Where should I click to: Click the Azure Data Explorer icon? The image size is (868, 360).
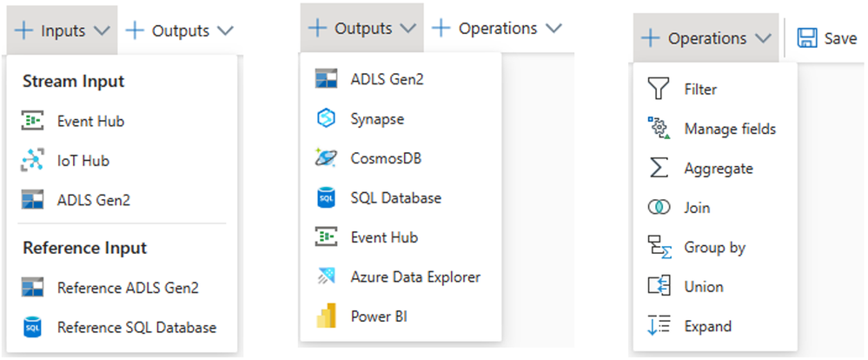326,277
